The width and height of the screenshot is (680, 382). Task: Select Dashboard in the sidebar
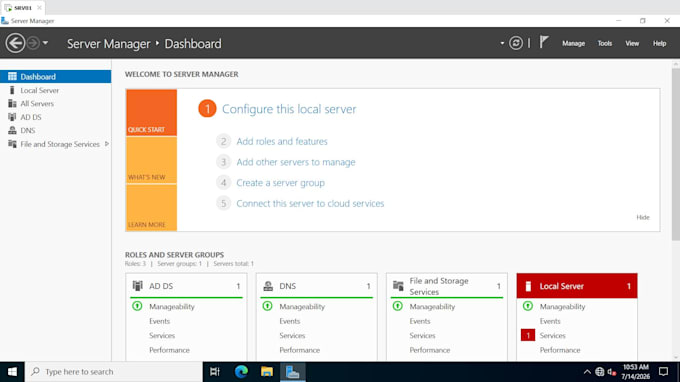coord(56,77)
